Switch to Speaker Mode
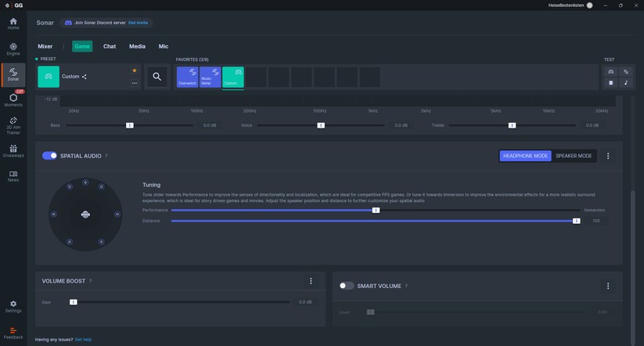 click(574, 156)
